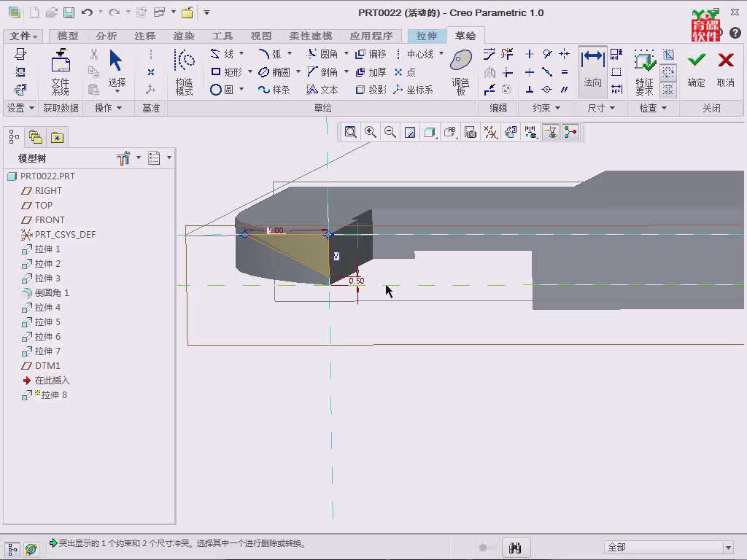
Task: Click the Feature Requirements (特征要求) icon
Action: (x=644, y=71)
